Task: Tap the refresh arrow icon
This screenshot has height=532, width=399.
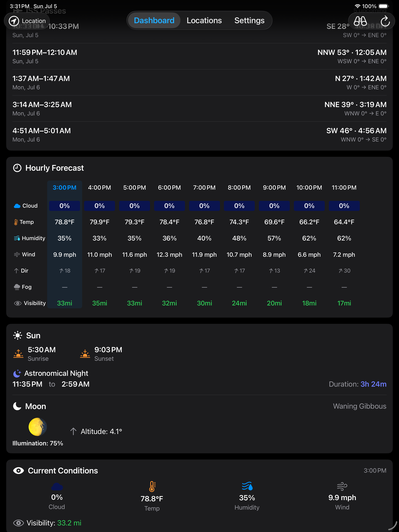Action: point(385,21)
